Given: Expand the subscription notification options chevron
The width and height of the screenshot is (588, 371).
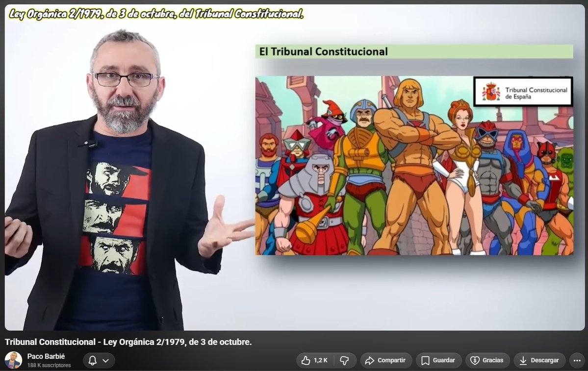Looking at the screenshot, I should (x=106, y=361).
